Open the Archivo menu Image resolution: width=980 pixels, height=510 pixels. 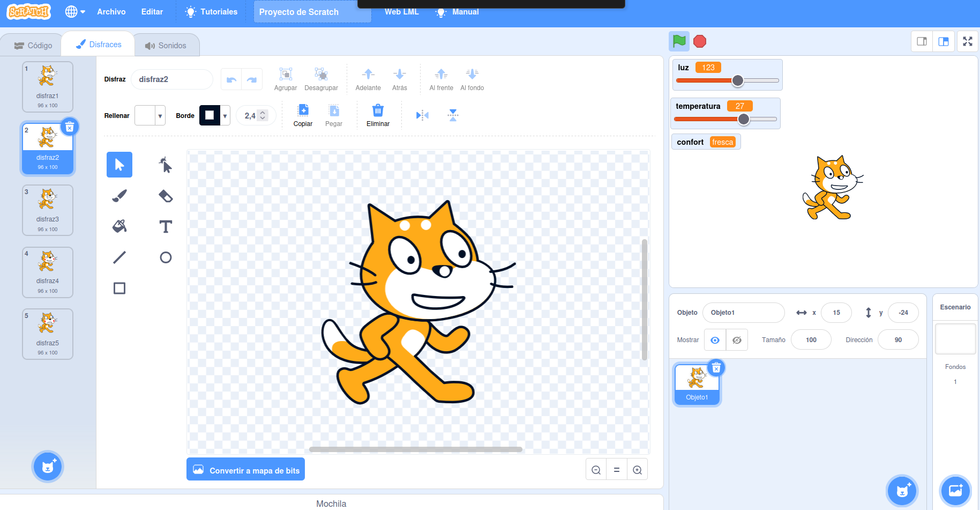click(111, 12)
